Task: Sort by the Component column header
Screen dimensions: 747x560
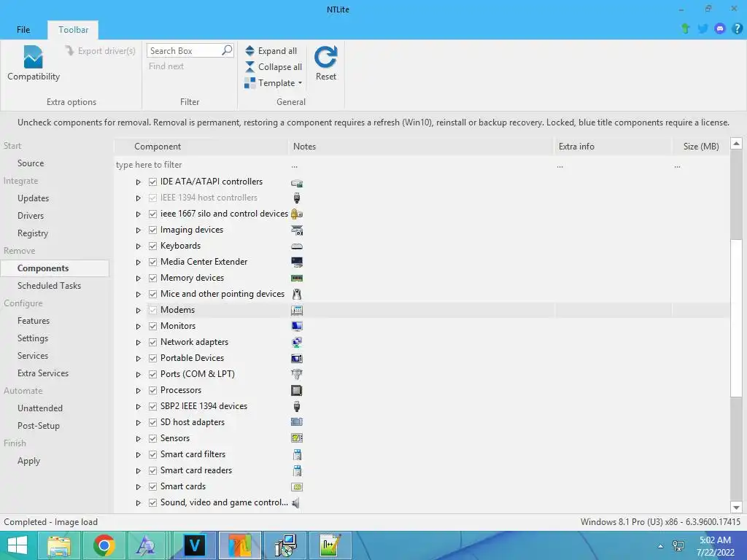Action: click(x=201, y=147)
